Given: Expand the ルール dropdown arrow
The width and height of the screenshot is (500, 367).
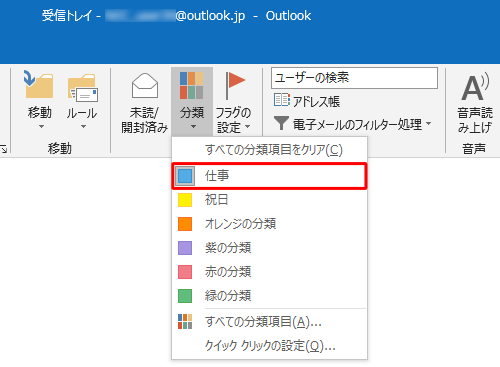Looking at the screenshot, I should click(83, 127).
